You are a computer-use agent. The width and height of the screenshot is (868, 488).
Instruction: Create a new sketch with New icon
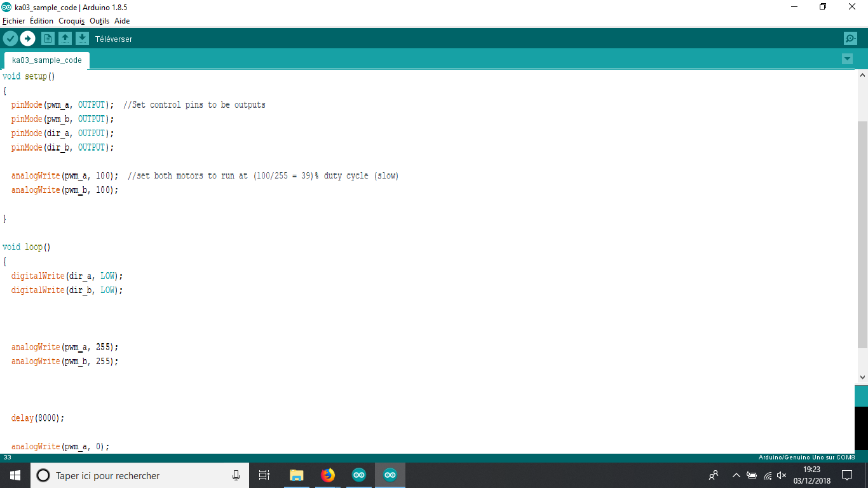click(48, 39)
